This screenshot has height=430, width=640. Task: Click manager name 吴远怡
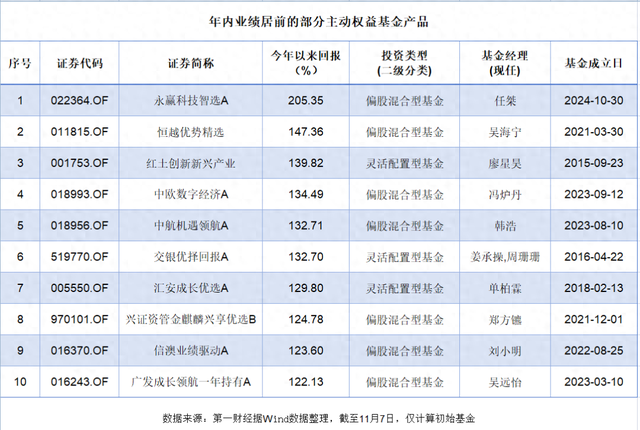[x=505, y=383]
